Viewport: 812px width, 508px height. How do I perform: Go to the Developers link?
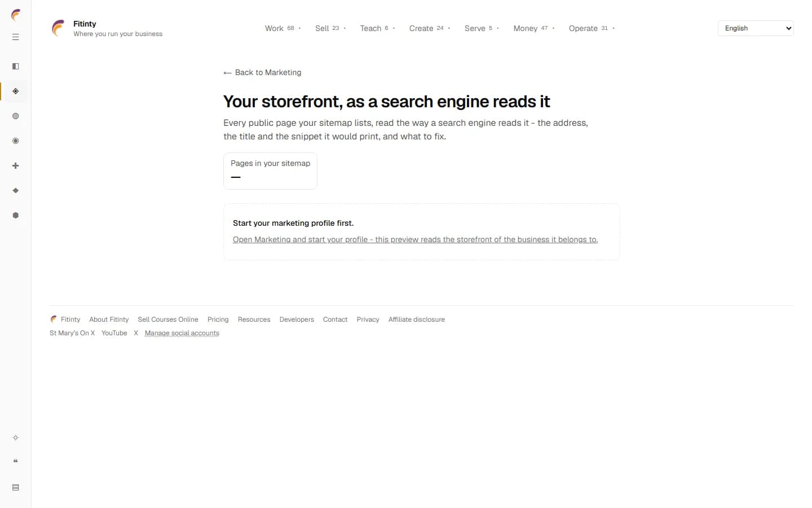coord(297,319)
